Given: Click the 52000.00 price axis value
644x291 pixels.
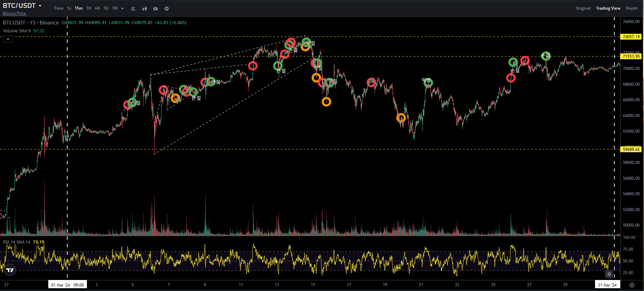Looking at the screenshot, I should (x=631, y=210).
